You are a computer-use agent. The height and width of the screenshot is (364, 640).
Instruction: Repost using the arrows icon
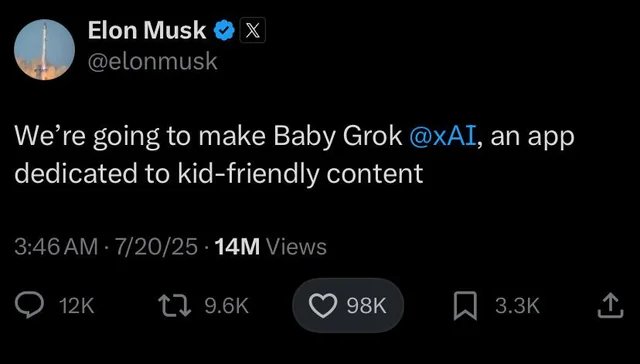tap(175, 306)
